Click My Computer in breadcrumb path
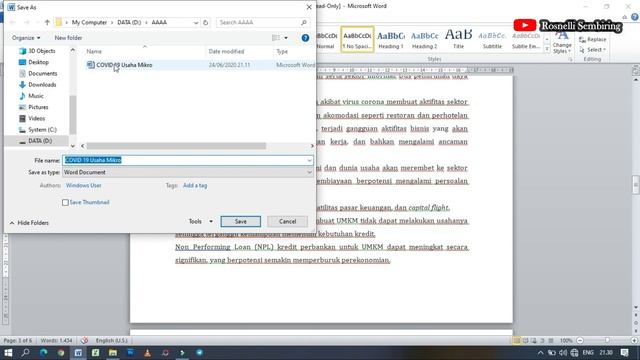Screen dimensions: 640x360 click(89, 22)
